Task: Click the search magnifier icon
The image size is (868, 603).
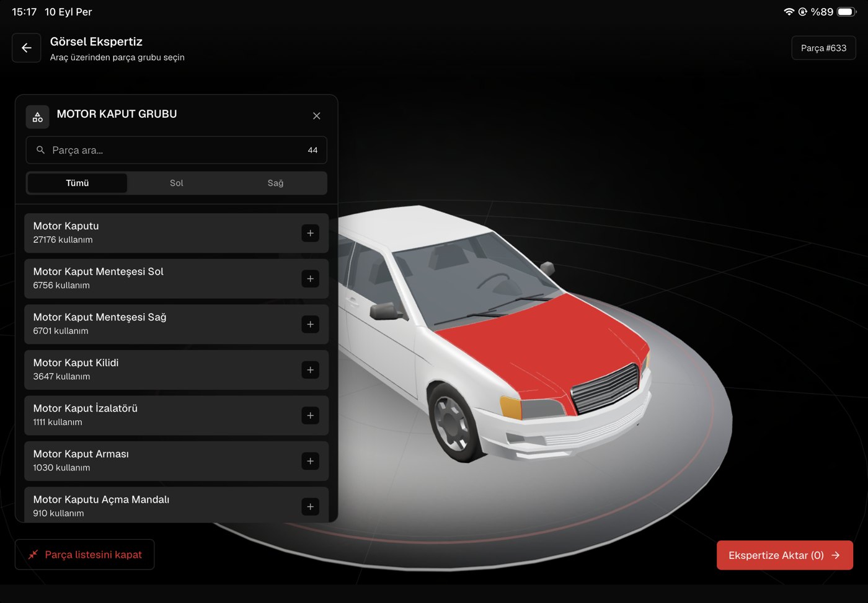Action: [41, 150]
